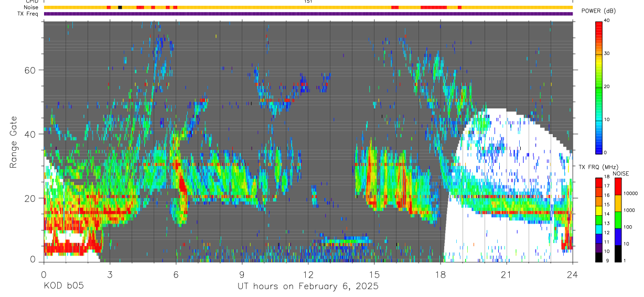
Task: Click the 16 MHz tick on TX FRQ scale
Action: coord(607,195)
